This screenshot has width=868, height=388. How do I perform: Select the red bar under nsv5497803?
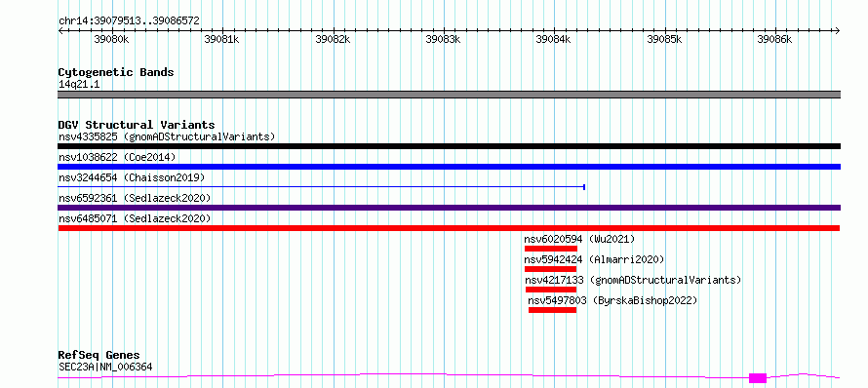[x=552, y=310]
